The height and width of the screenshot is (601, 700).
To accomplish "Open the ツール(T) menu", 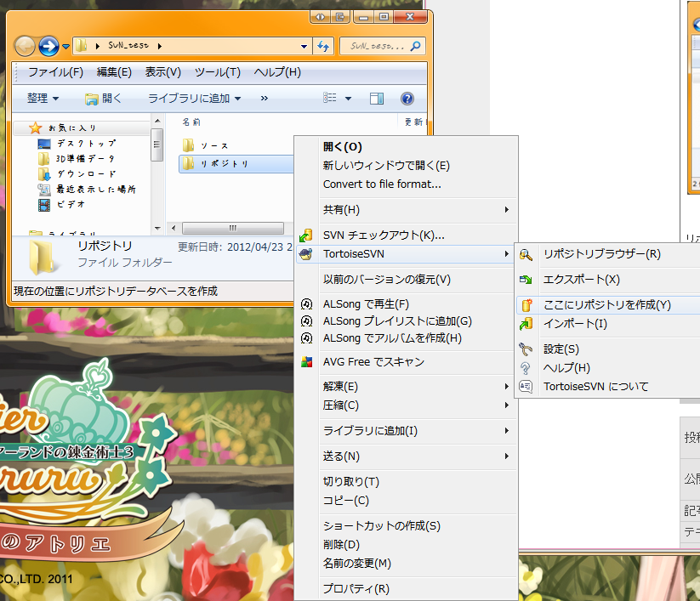I will point(218,72).
